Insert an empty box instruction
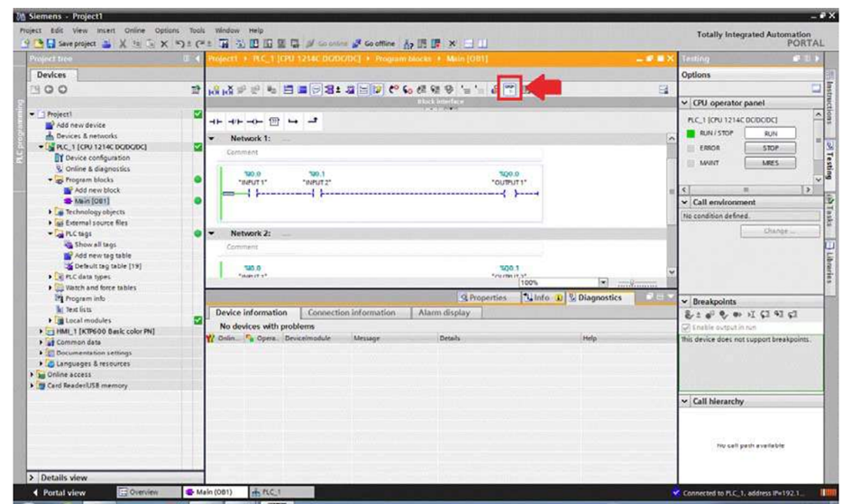Viewport: 852px width, 504px height. click(x=274, y=122)
